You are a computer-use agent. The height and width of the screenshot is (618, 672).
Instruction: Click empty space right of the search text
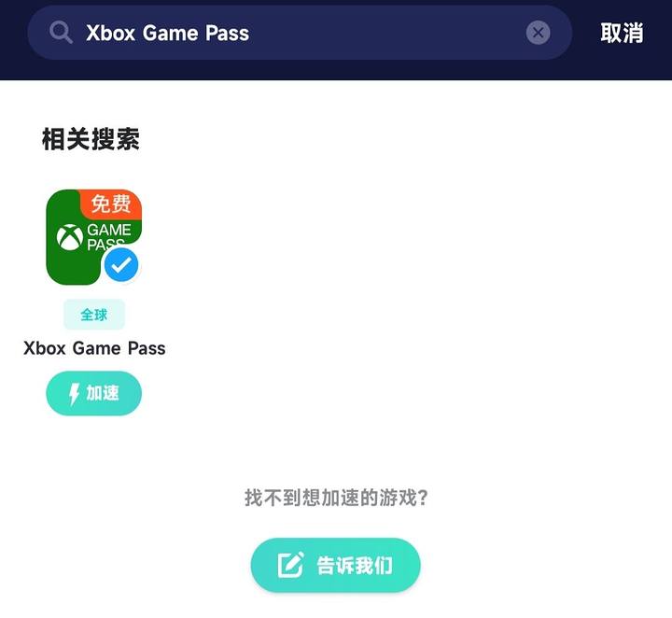[385, 33]
